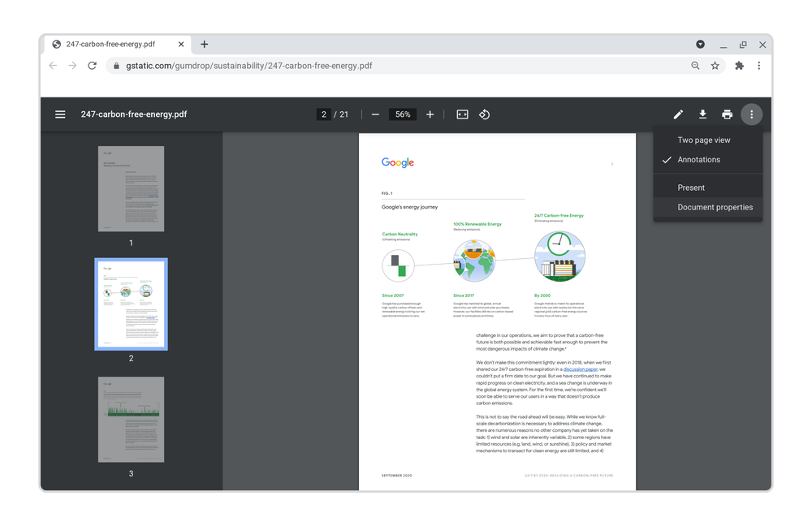Reload the current page

point(92,65)
